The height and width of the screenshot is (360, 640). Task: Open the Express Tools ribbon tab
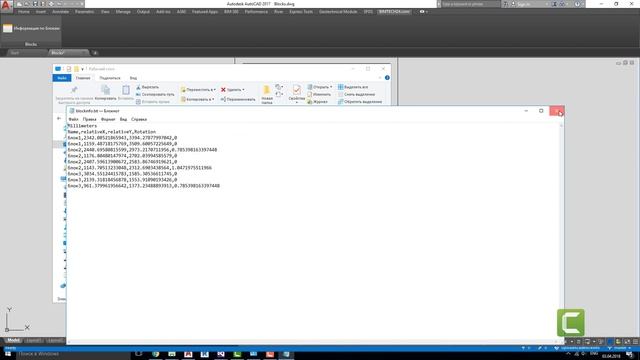pyautogui.click(x=301, y=12)
